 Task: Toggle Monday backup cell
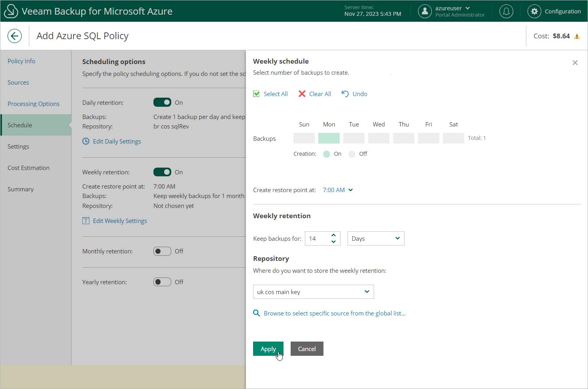pos(329,138)
